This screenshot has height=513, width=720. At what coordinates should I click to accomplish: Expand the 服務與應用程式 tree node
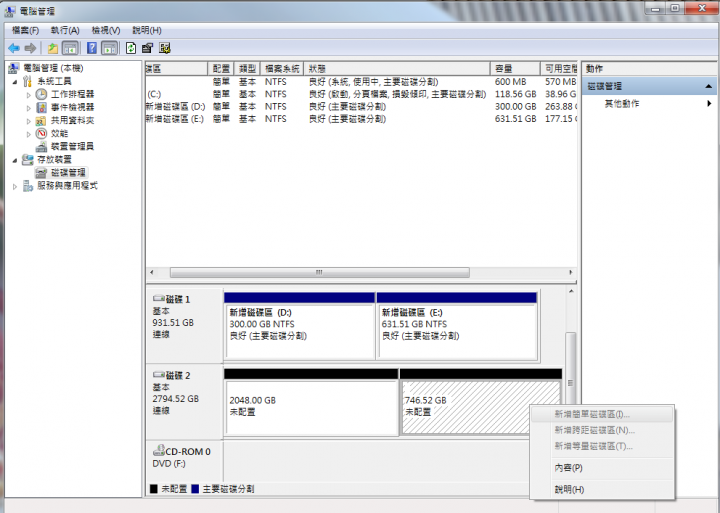tap(15, 186)
